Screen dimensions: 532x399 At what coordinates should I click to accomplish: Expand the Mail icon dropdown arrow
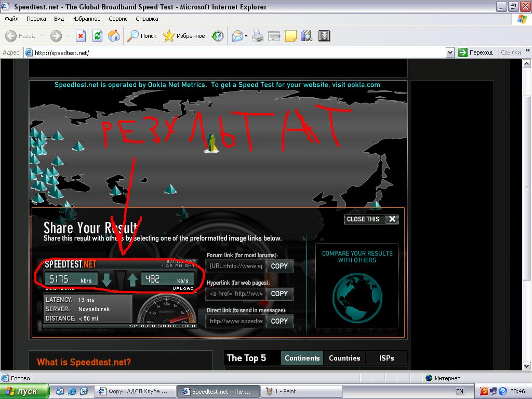[246, 36]
